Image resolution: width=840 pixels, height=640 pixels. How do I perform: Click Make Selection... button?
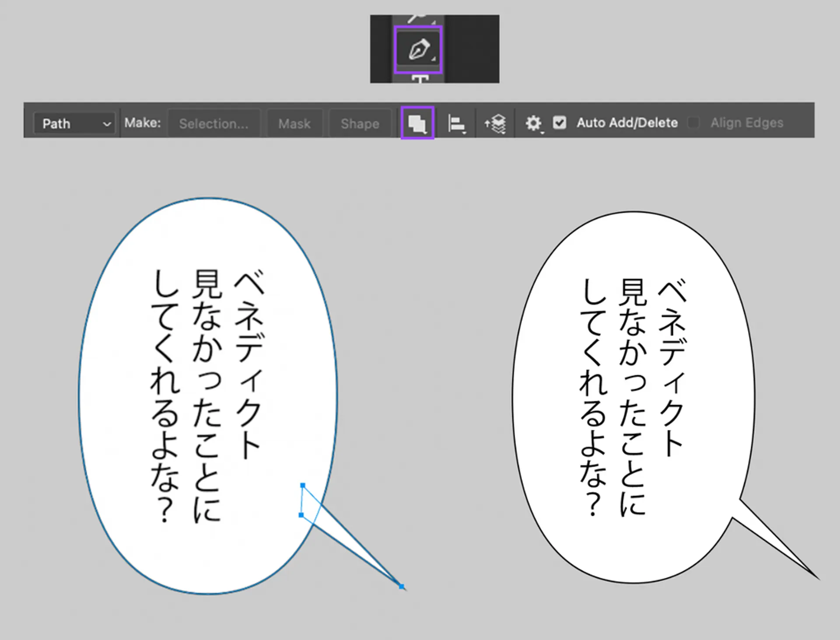[x=213, y=124]
